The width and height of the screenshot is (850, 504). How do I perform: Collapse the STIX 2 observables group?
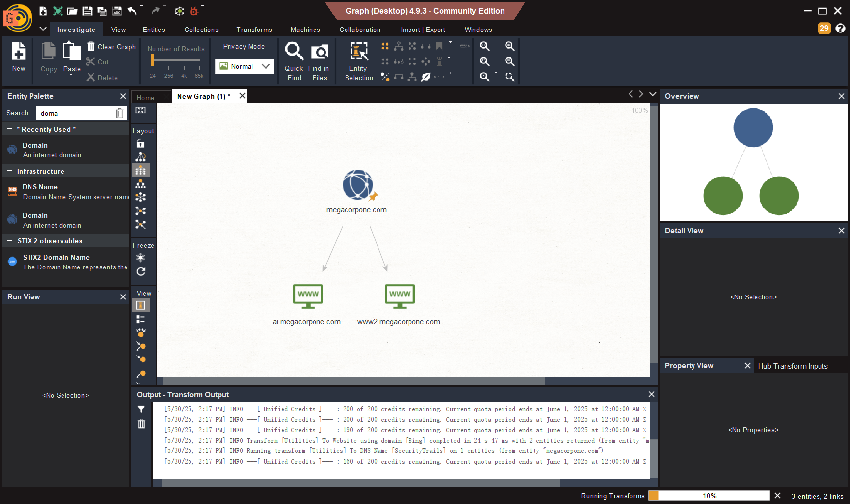(x=10, y=241)
